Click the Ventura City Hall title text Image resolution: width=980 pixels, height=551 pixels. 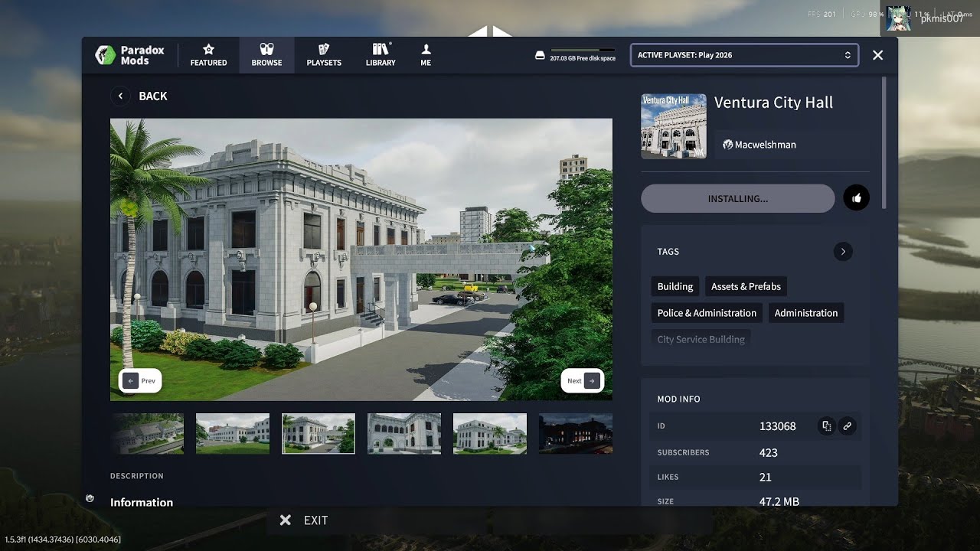[x=773, y=103]
